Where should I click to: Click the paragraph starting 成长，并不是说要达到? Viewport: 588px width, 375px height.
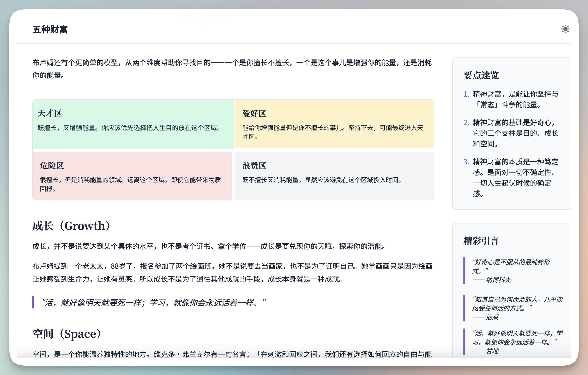click(209, 246)
